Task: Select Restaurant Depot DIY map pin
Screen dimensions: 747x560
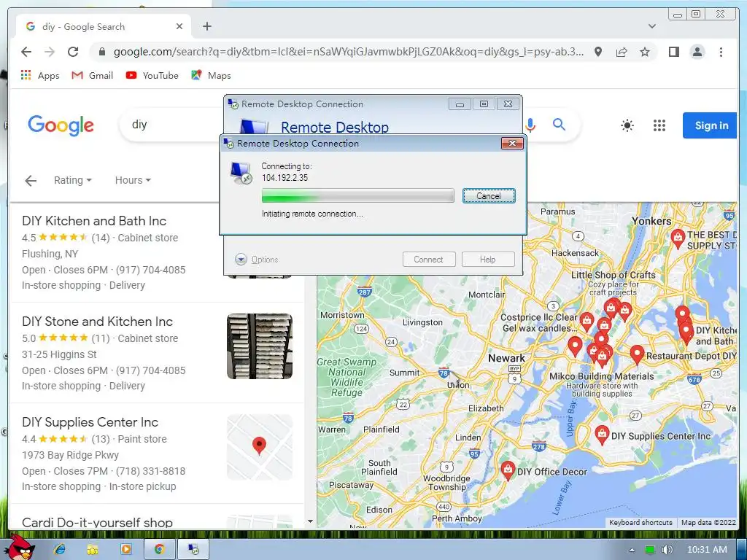Action: pyautogui.click(x=637, y=355)
